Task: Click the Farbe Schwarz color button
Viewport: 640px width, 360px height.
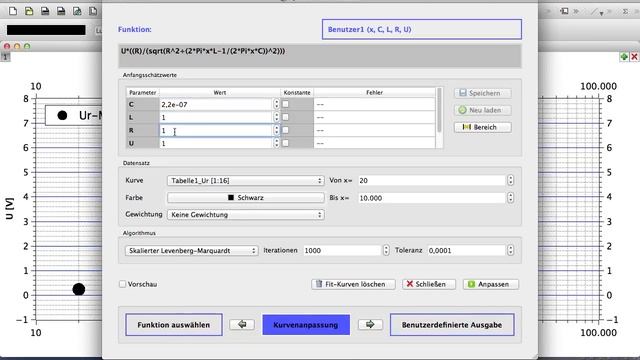Action: click(x=246, y=198)
